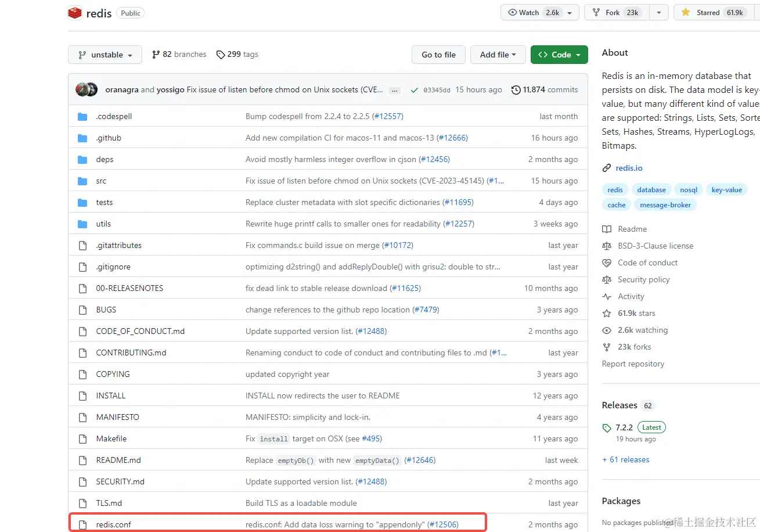Click the COPYING file icon
Screen dimensions: 760x532
click(82, 375)
